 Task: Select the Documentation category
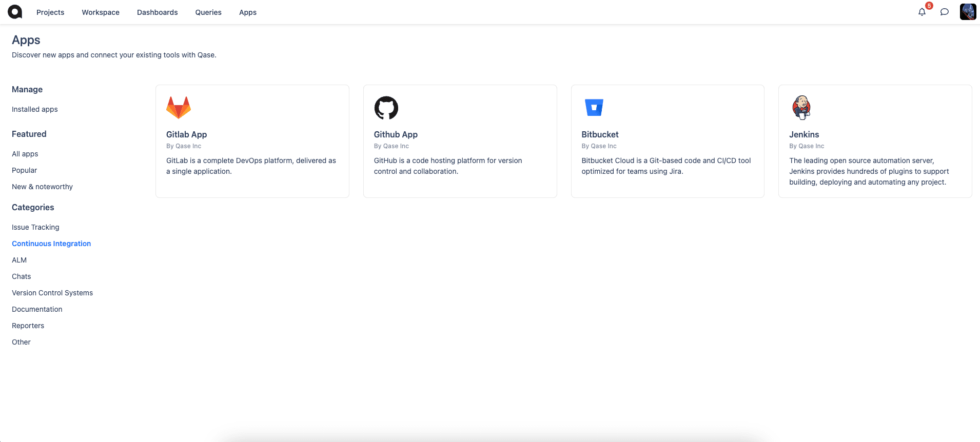tap(37, 309)
